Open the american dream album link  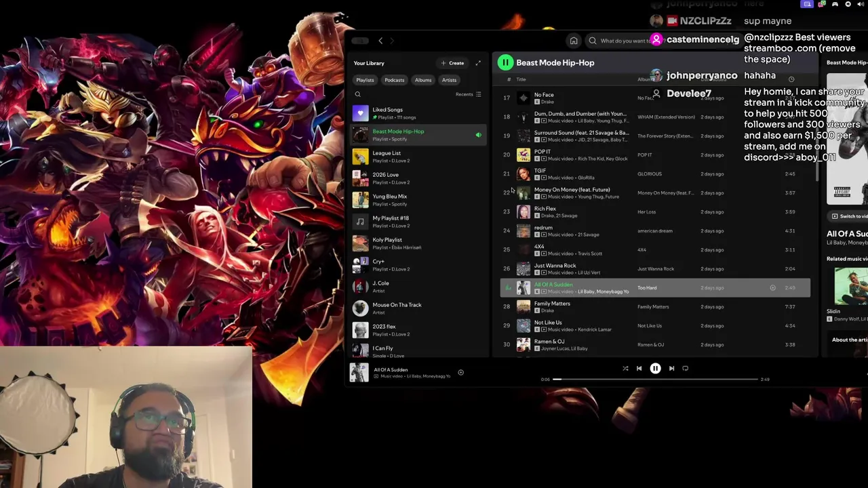(x=655, y=231)
